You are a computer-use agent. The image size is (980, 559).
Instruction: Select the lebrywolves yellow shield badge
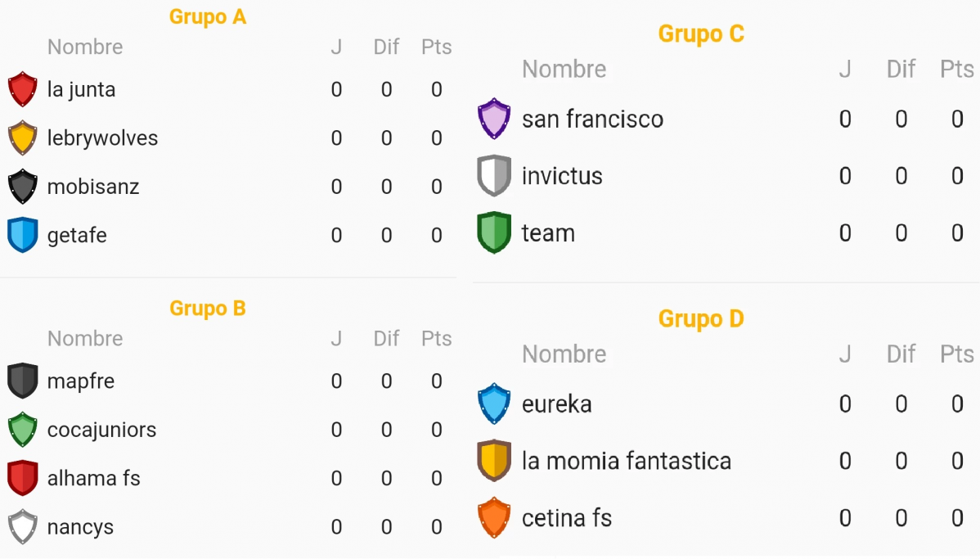click(x=23, y=137)
